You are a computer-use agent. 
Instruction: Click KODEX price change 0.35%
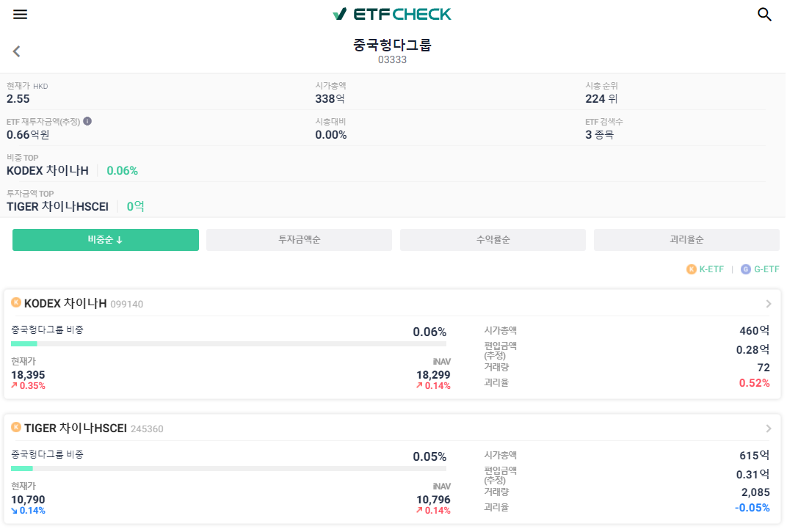(28, 386)
